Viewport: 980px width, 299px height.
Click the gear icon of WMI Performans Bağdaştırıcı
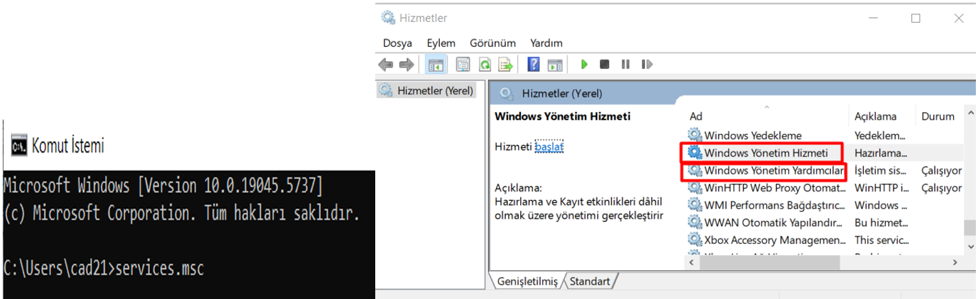[695, 205]
